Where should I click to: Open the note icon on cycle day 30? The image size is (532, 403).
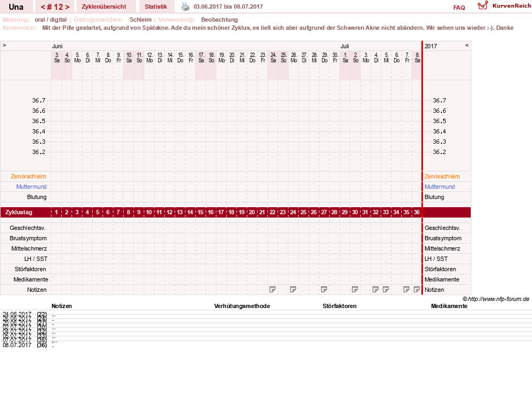click(355, 289)
